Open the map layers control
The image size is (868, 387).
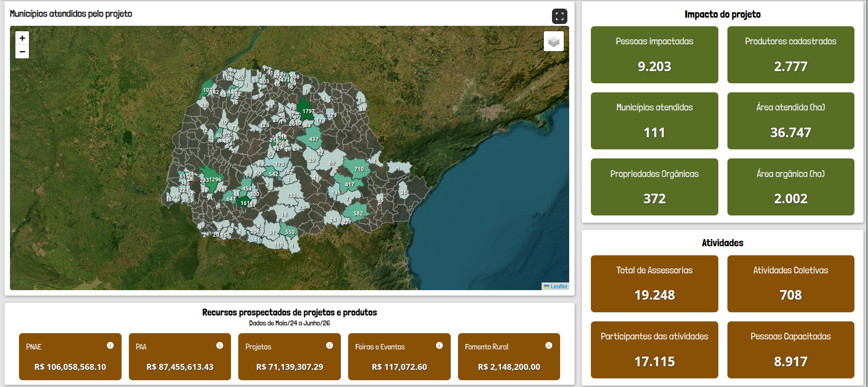pos(554,41)
